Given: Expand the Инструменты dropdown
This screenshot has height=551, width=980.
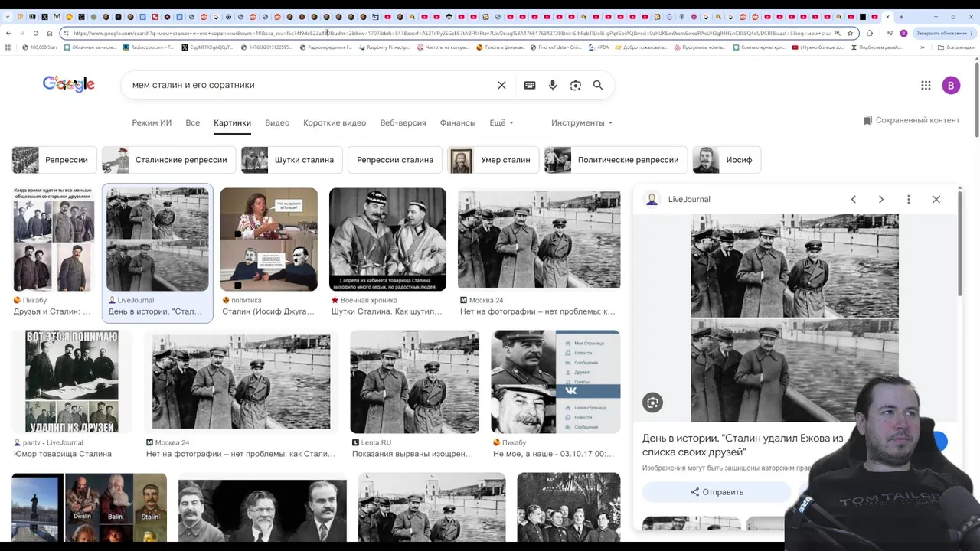Looking at the screenshot, I should click(582, 122).
